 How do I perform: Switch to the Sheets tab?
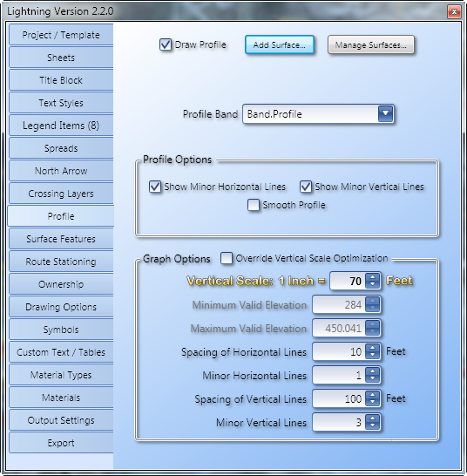(61, 58)
